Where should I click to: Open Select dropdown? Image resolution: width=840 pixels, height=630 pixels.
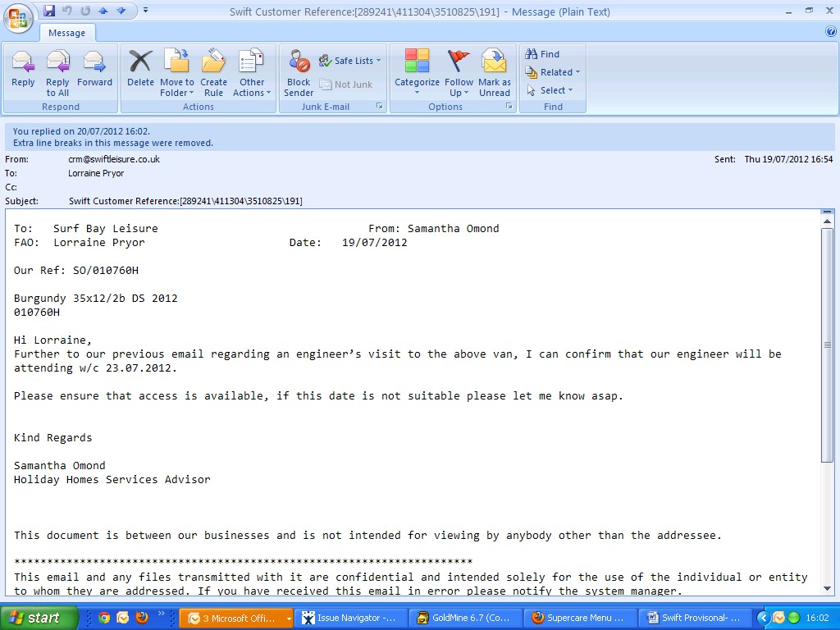coord(550,90)
